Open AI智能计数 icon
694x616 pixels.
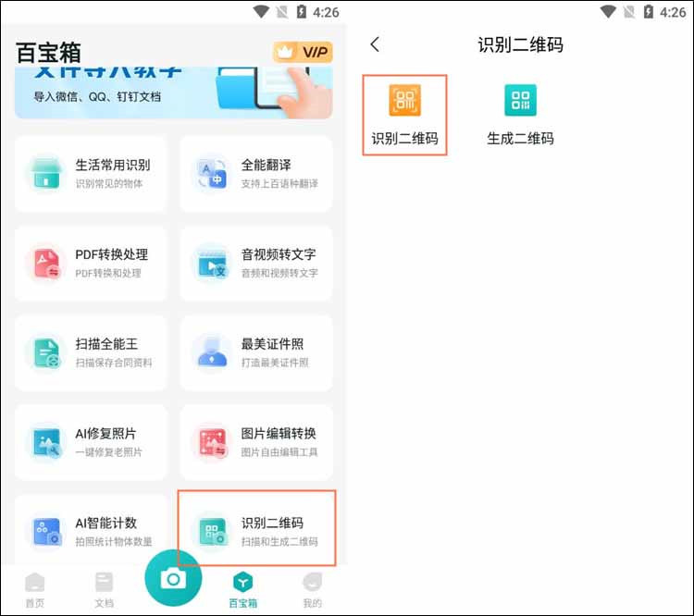pyautogui.click(x=46, y=532)
